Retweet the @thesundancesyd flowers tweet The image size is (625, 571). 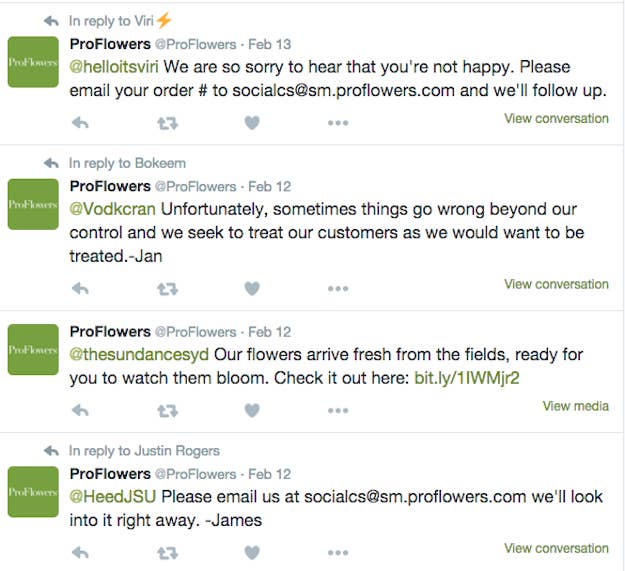(167, 411)
